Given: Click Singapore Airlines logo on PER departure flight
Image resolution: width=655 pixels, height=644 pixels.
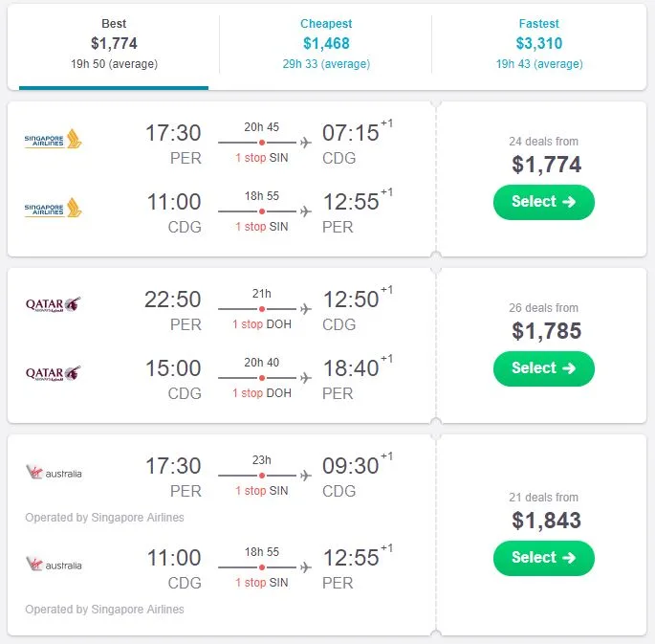Looking at the screenshot, I should [54, 140].
